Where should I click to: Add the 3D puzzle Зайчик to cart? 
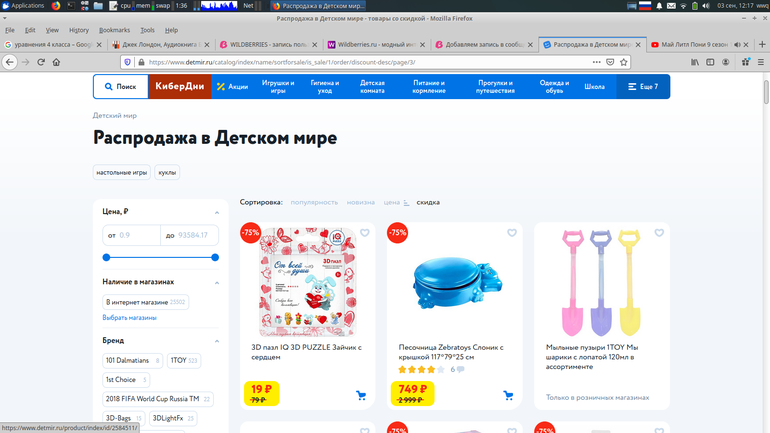pos(361,396)
